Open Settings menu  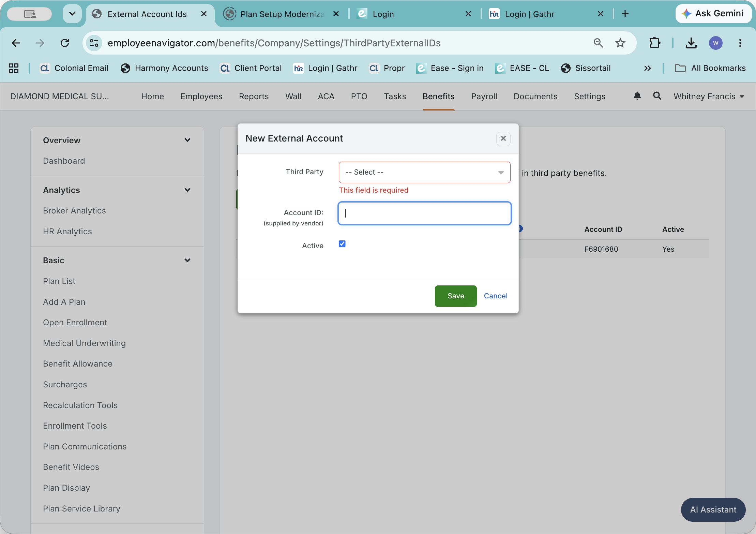click(590, 97)
